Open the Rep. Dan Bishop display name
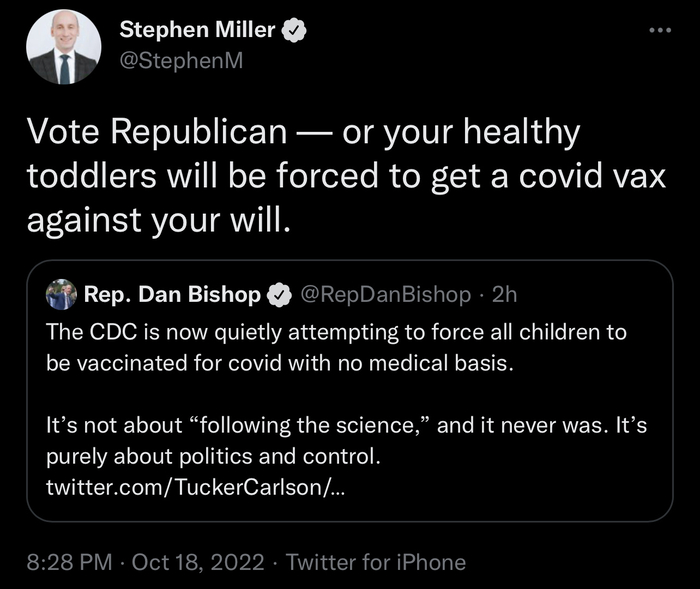The width and height of the screenshot is (700, 589). (x=172, y=295)
